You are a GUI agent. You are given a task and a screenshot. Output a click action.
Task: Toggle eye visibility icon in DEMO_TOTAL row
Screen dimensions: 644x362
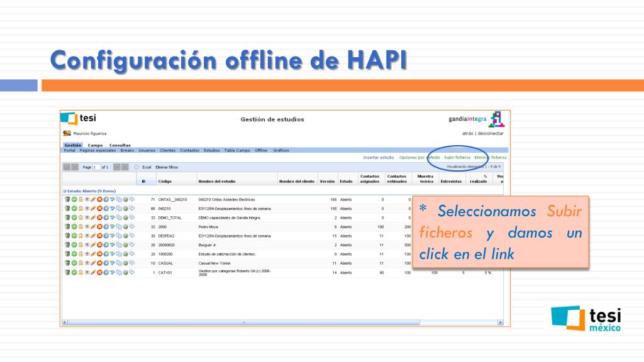click(87, 217)
